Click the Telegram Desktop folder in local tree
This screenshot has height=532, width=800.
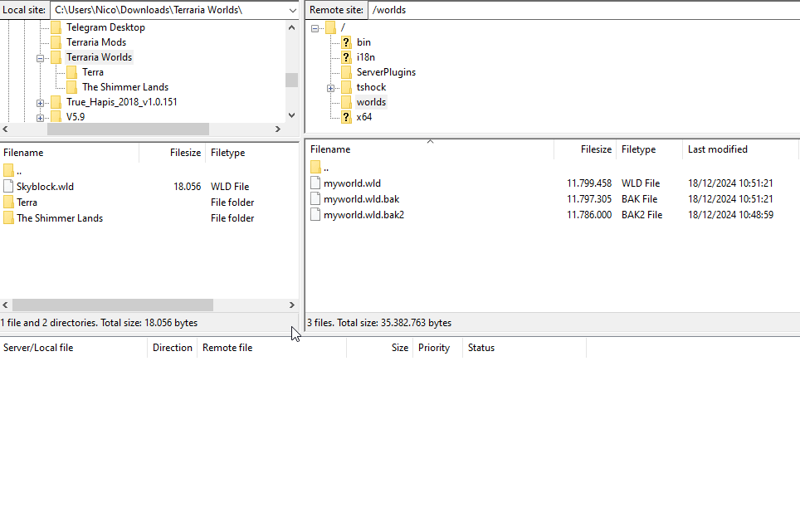point(105,27)
